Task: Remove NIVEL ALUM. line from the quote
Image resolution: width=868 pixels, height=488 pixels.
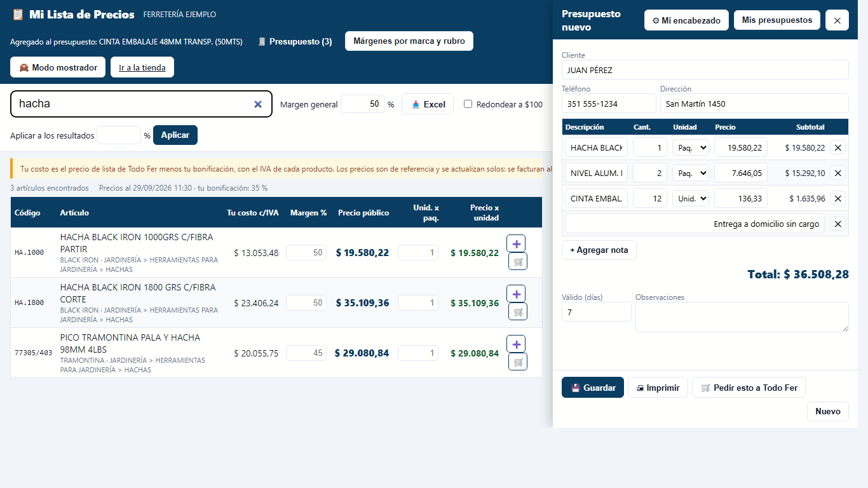Action: [x=838, y=173]
